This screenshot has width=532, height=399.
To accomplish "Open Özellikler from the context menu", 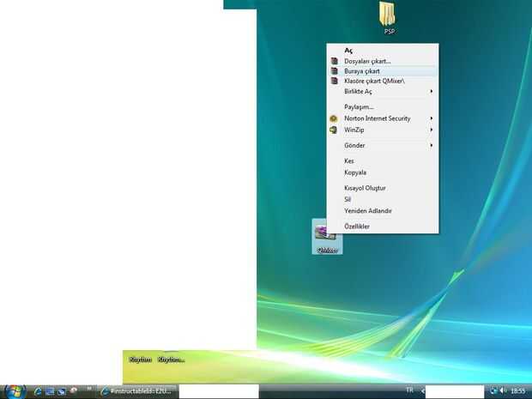I will click(383, 227).
